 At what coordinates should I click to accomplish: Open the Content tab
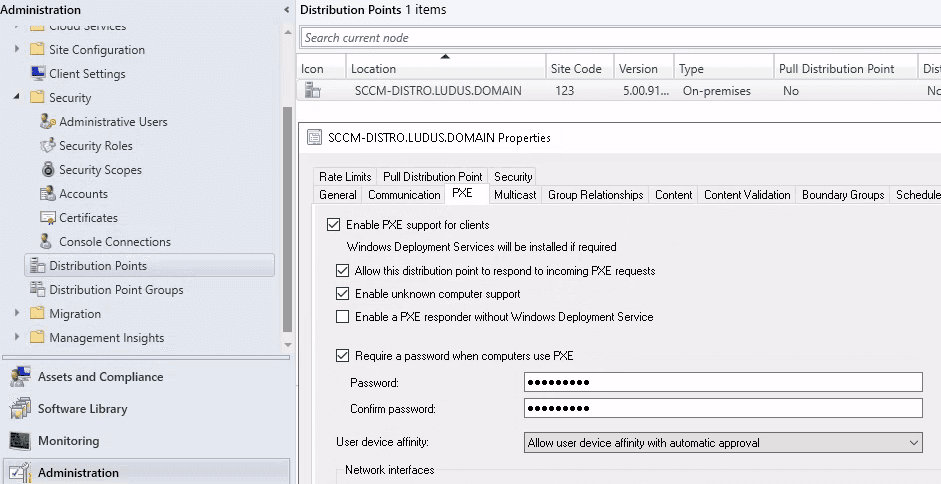pyautogui.click(x=673, y=194)
